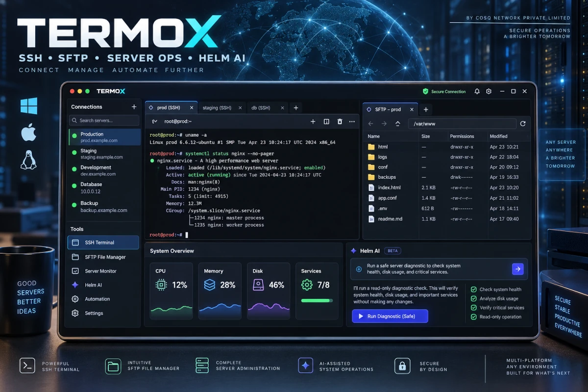The height and width of the screenshot is (392, 588).
Task: Click the Services 7/8 progress bar
Action: coord(317,301)
